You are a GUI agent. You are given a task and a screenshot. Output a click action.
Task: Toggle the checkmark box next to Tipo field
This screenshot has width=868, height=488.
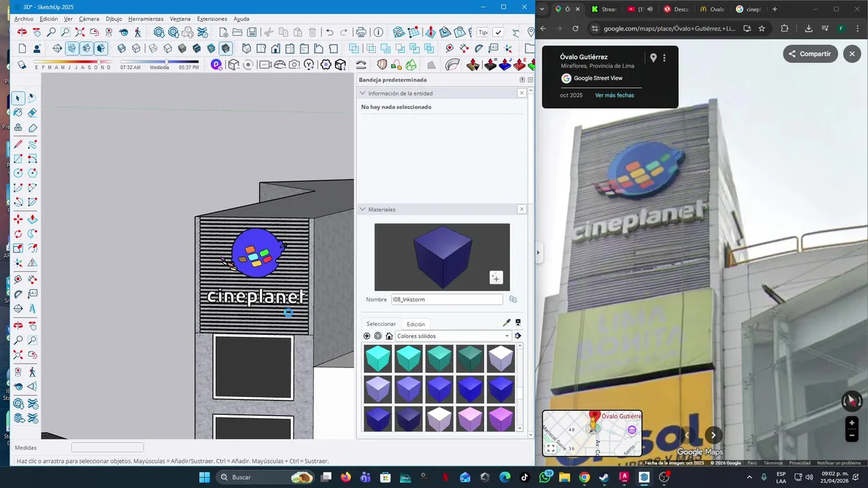click(x=498, y=32)
